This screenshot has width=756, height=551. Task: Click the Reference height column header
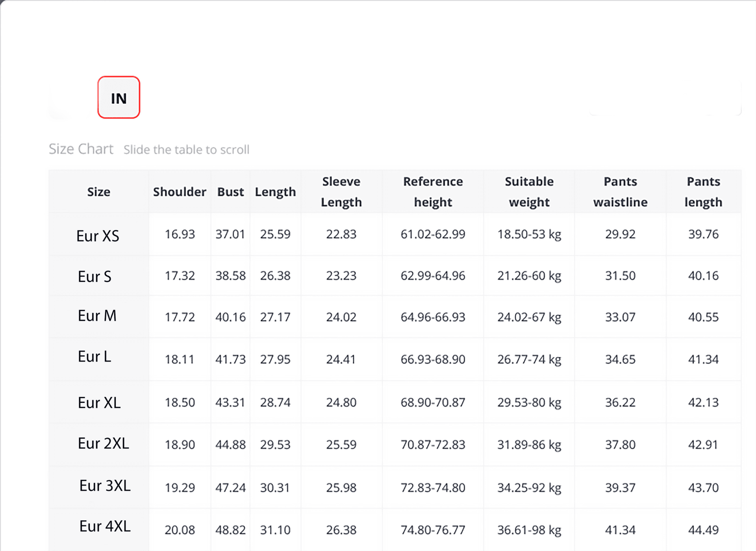(x=433, y=192)
